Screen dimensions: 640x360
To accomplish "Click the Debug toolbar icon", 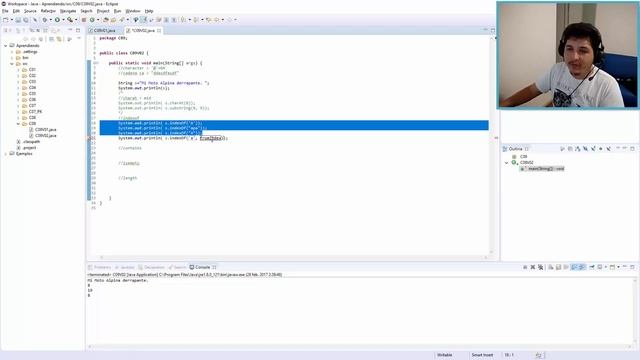I will pos(44,20).
